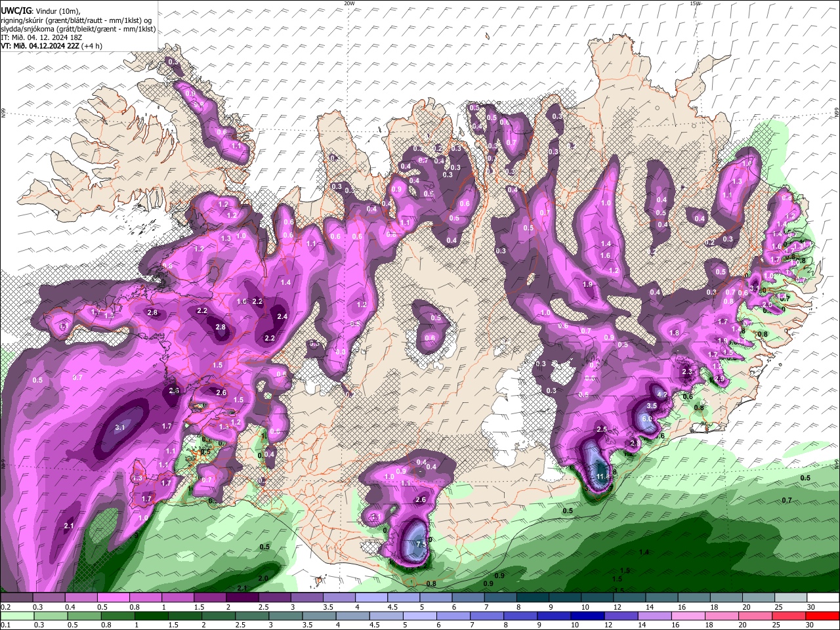
Task: Select the dark mauve 0.2 snow legend swatch
Action: [x=16, y=597]
